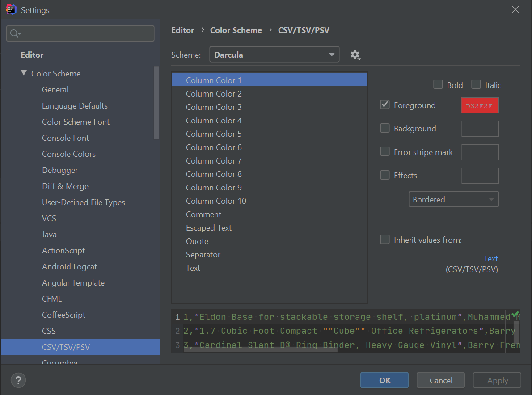Select Column Color 8 attribute
The width and height of the screenshot is (532, 395).
coord(270,174)
